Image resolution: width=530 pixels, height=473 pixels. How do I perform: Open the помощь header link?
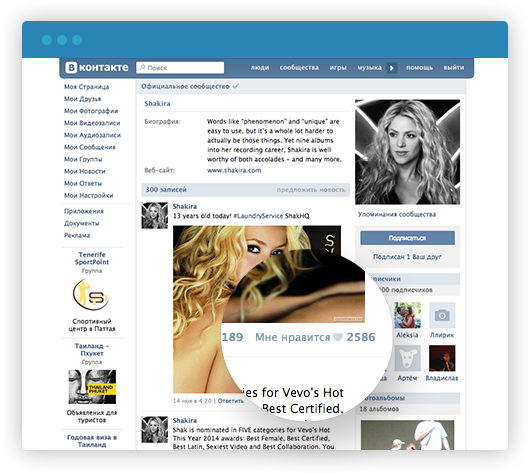(419, 68)
